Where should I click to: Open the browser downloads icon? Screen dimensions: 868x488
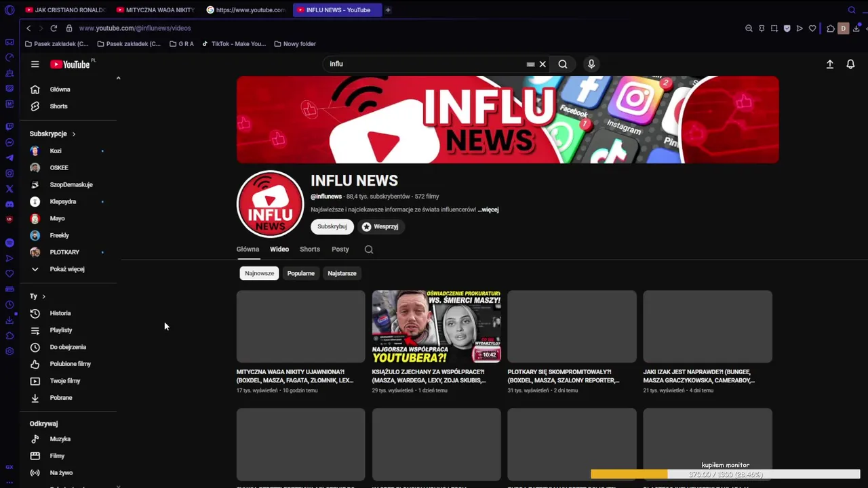(x=857, y=28)
